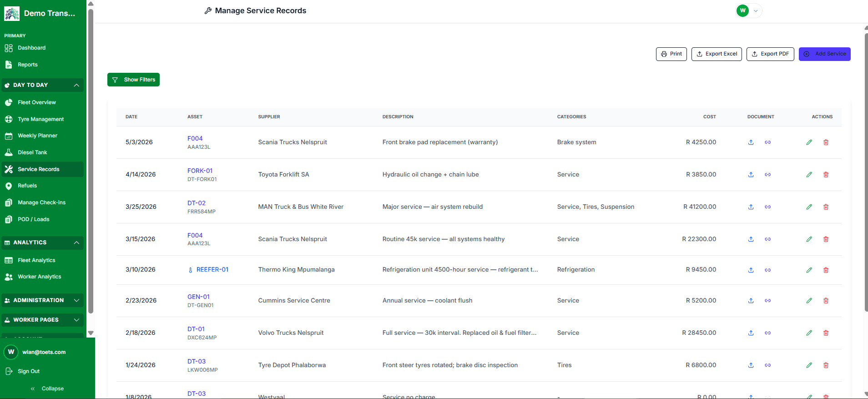The image size is (868, 399).
Task: Delete the Hydraulic oil change record
Action: pos(826,175)
